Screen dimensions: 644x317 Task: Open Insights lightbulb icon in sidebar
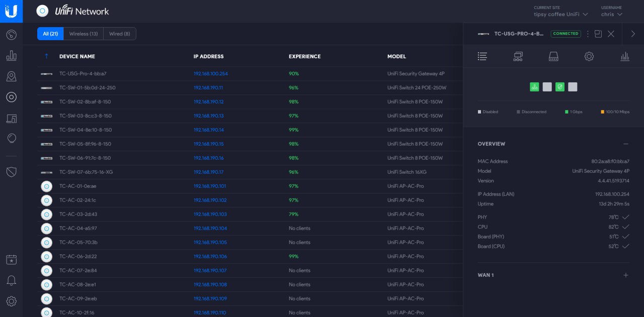click(11, 139)
